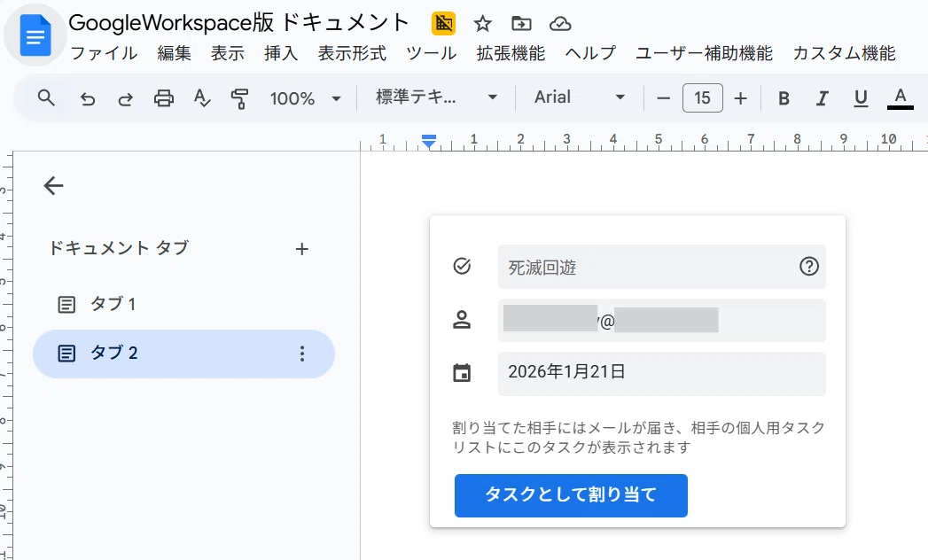The width and height of the screenshot is (928, 560).
Task: Switch to タブ 1
Action: pyautogui.click(x=183, y=304)
